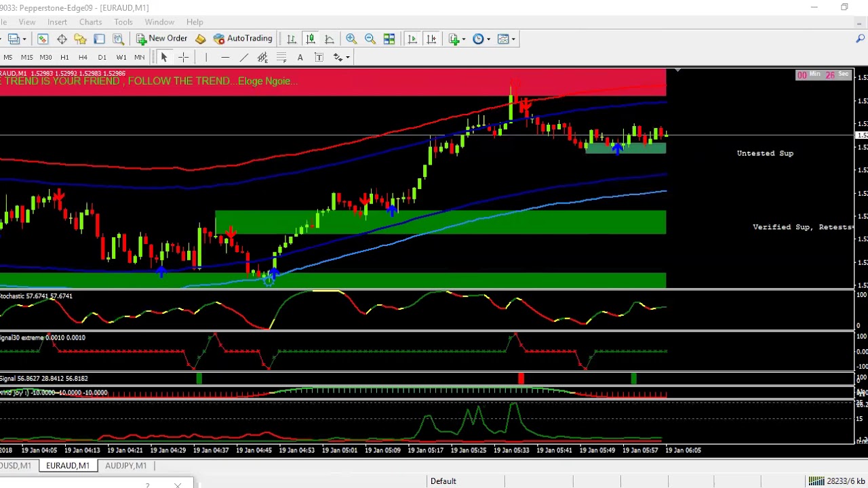Toggle Chart Shift from right border
The height and width of the screenshot is (488, 868).
[431, 39]
